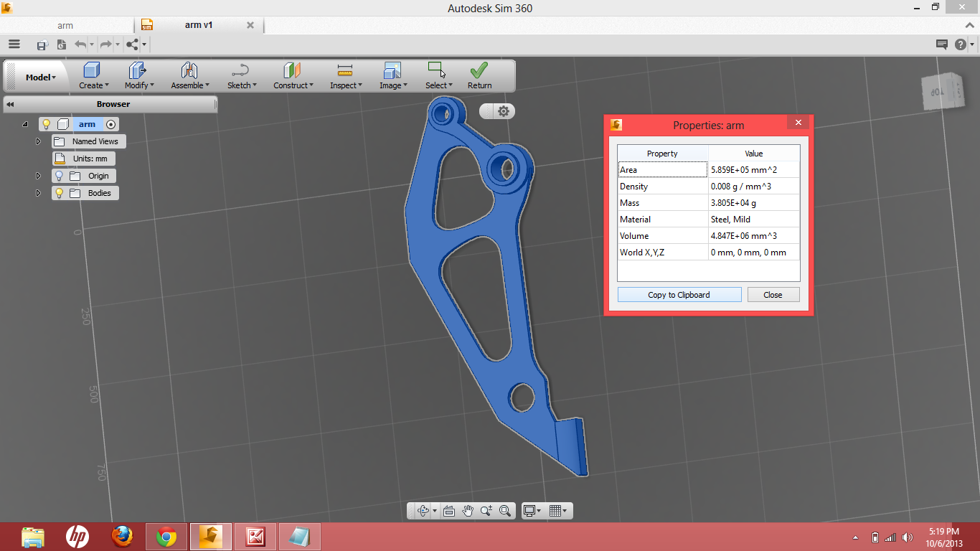
Task: Click the Select rectangle icon
Action: click(x=436, y=69)
